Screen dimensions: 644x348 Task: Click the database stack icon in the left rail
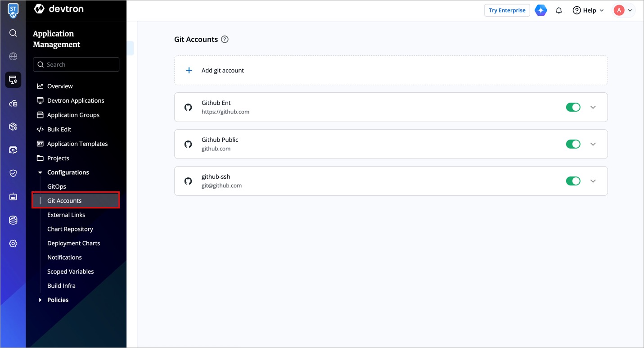pos(13,220)
